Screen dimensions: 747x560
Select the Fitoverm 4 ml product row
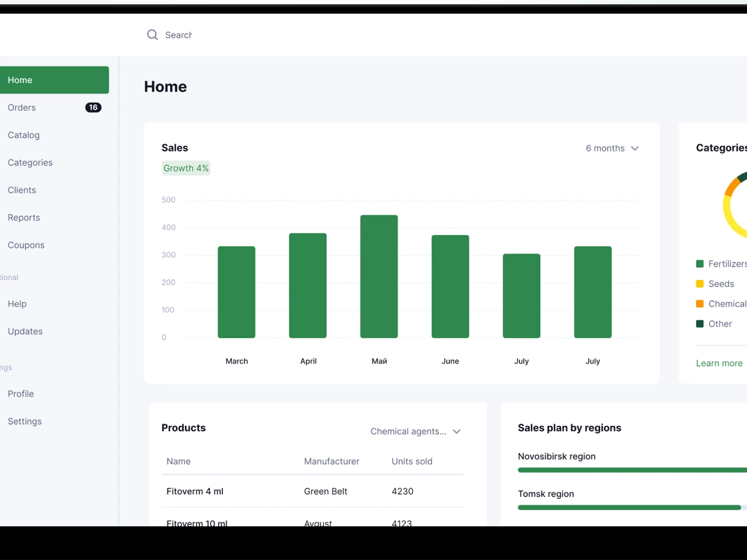click(x=313, y=491)
